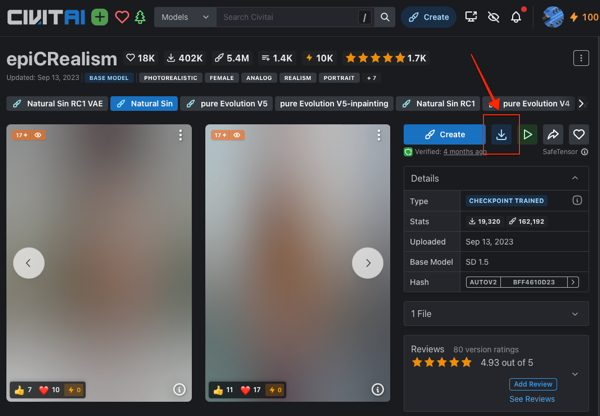Click info icon next to Checkpoint Trained
Image resolution: width=600 pixels, height=416 pixels.
click(577, 201)
